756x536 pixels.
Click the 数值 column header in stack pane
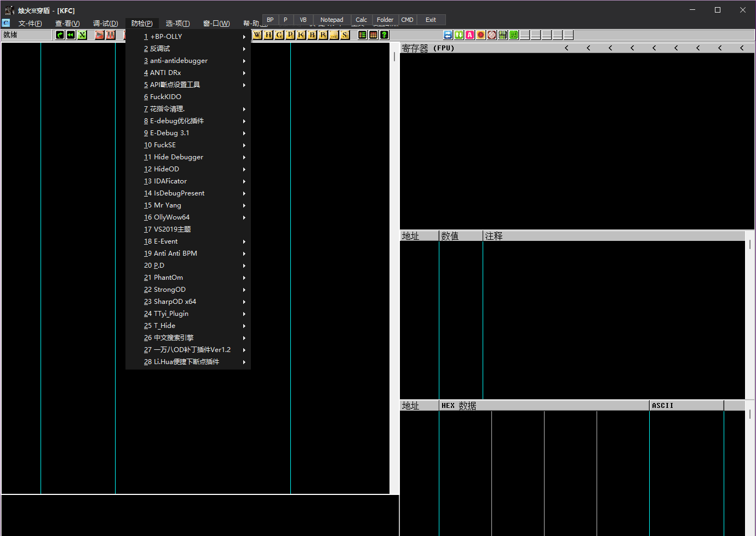pos(461,236)
